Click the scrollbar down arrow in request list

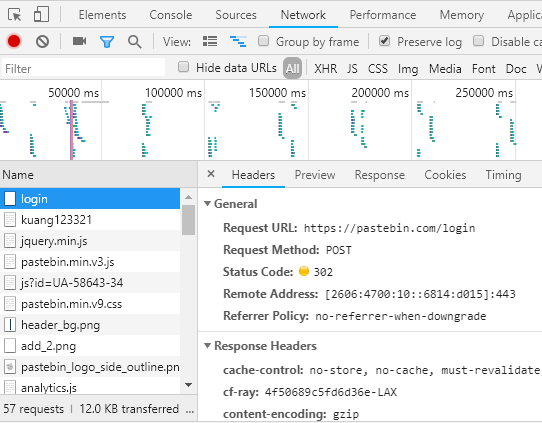pyautogui.click(x=188, y=385)
